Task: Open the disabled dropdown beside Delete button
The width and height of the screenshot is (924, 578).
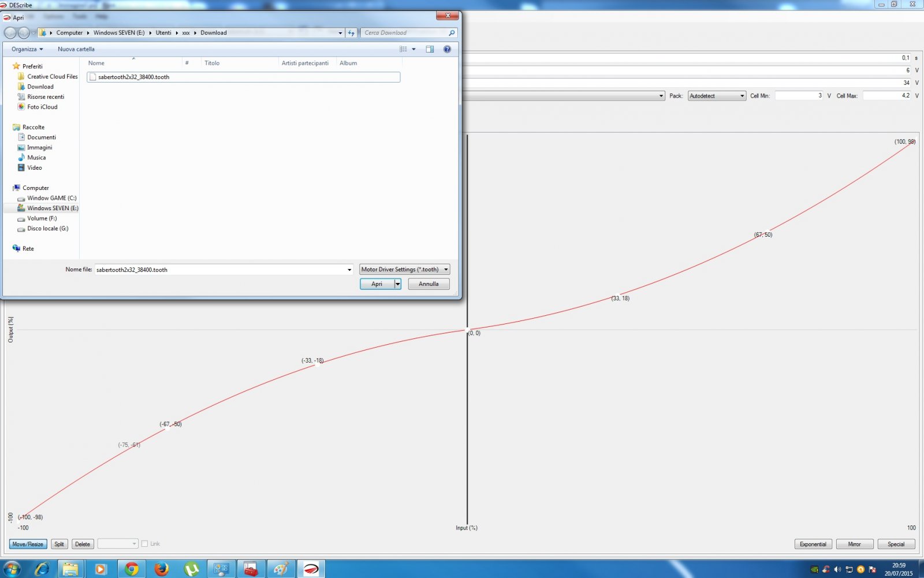Action: (118, 544)
